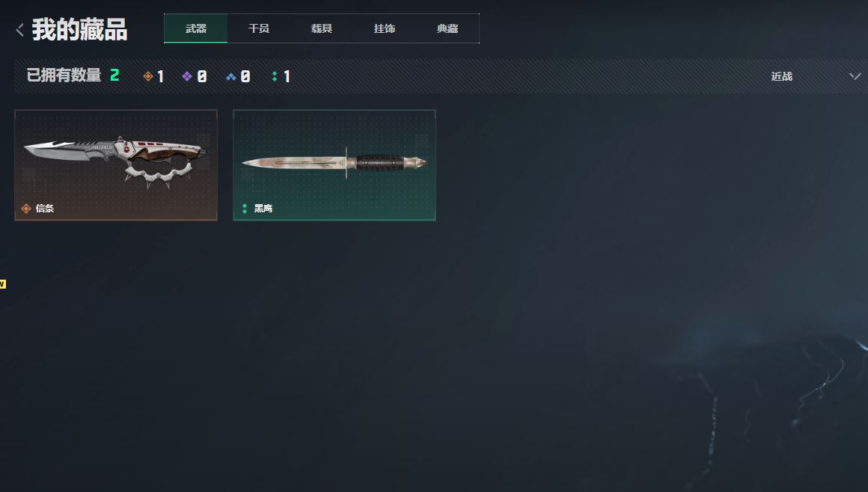Click the orange rarity diamond icon
The height and width of the screenshot is (492, 868).
pyautogui.click(x=148, y=76)
